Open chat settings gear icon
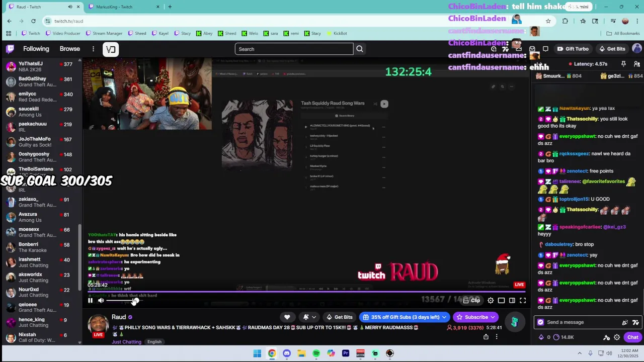This screenshot has width=644, height=362. (617, 337)
